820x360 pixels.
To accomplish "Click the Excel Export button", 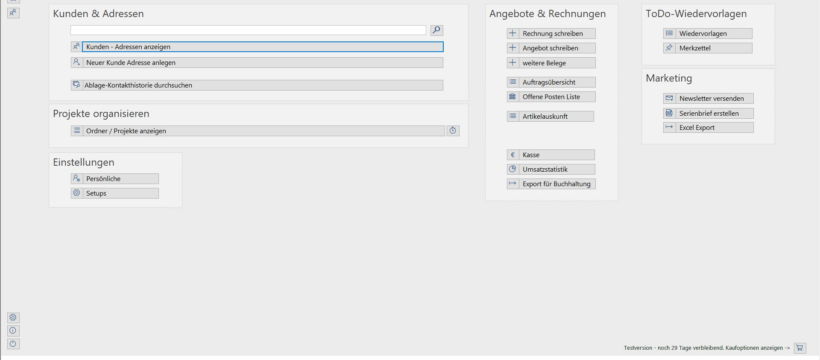I will point(714,128).
